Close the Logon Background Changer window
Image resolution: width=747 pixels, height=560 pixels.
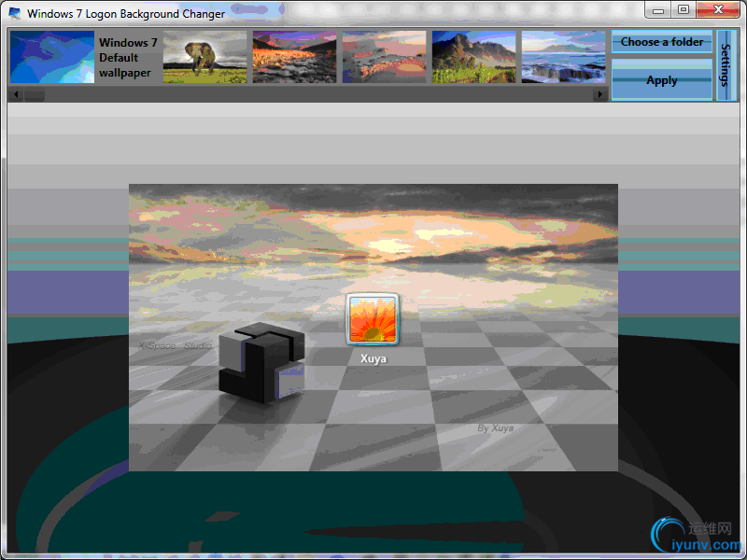point(718,10)
